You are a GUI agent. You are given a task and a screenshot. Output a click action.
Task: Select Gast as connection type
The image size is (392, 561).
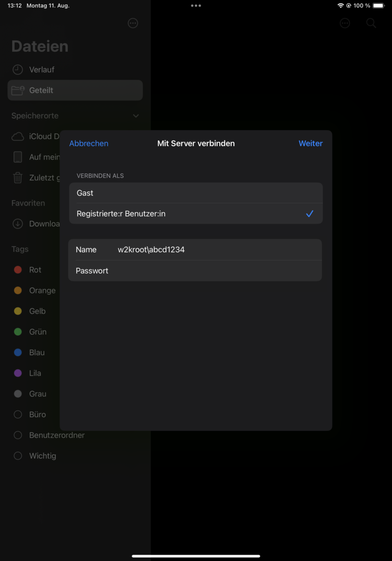195,193
